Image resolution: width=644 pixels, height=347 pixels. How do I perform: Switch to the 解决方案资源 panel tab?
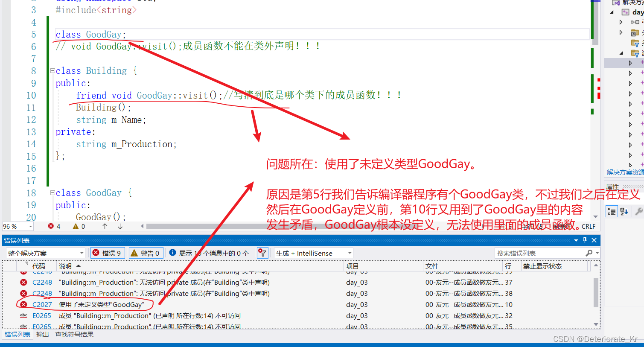[x=625, y=172]
